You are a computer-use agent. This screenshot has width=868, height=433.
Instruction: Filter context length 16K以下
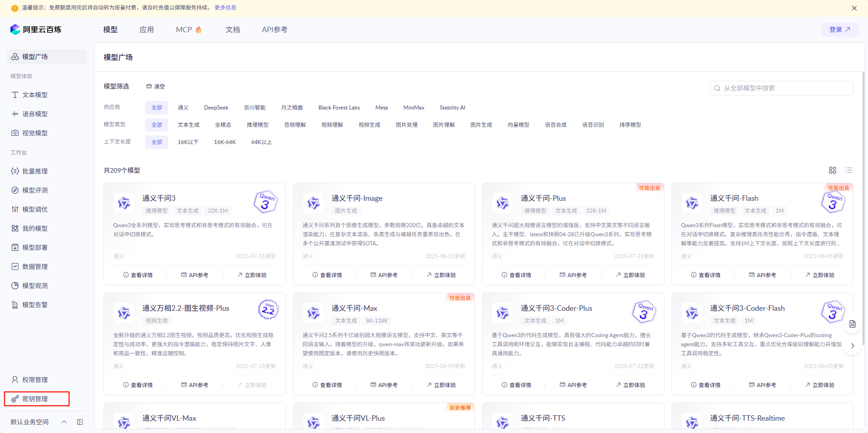click(188, 142)
